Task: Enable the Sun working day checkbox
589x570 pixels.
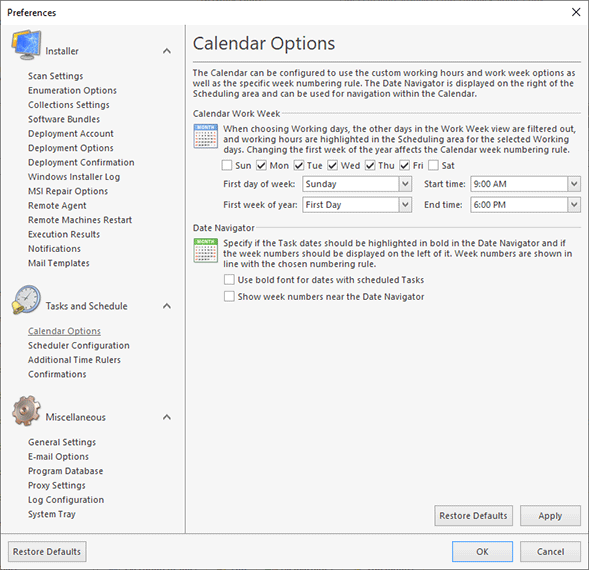Action: [x=227, y=165]
